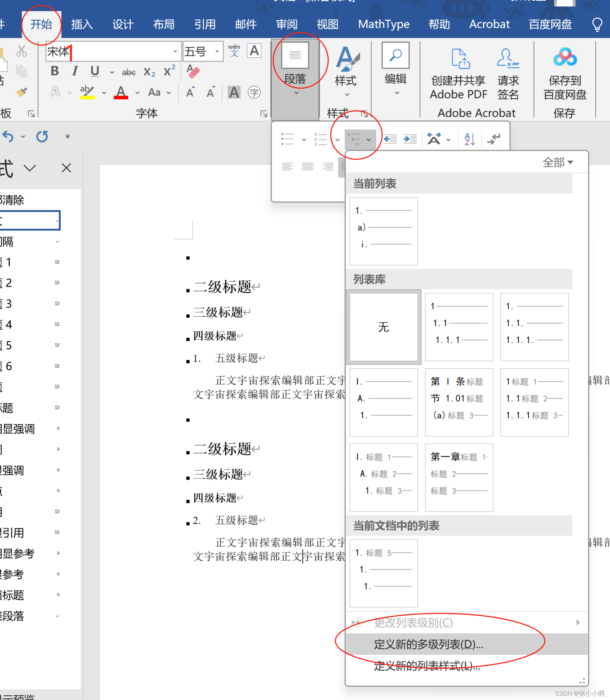Image resolution: width=610 pixels, height=700 pixels.
Task: Expand the font color dropdown arrow
Action: click(x=137, y=93)
